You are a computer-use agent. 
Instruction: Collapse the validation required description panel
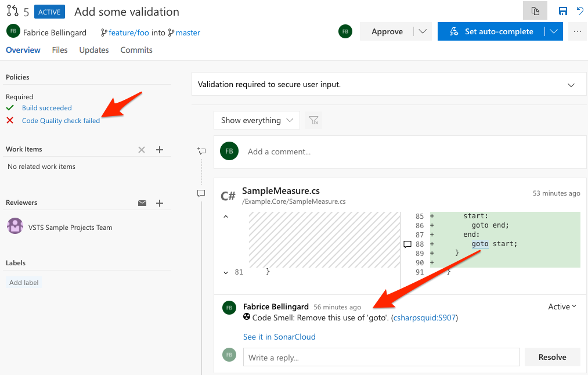572,84
